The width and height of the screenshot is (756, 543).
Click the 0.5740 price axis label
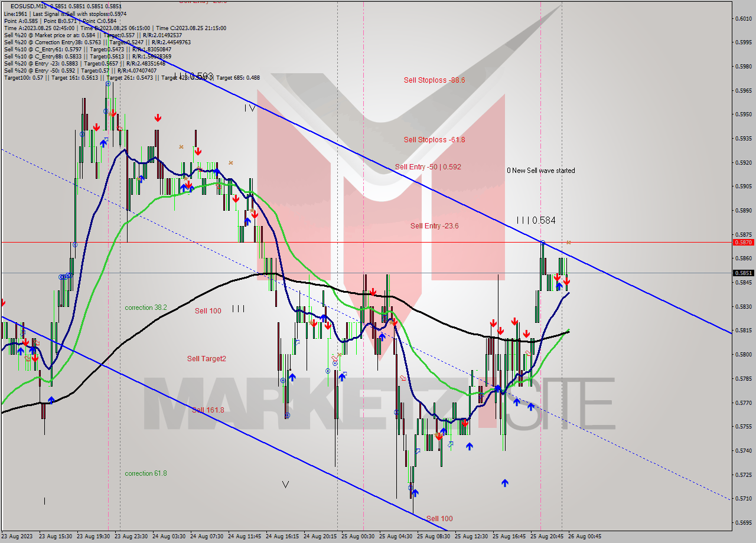(x=743, y=450)
